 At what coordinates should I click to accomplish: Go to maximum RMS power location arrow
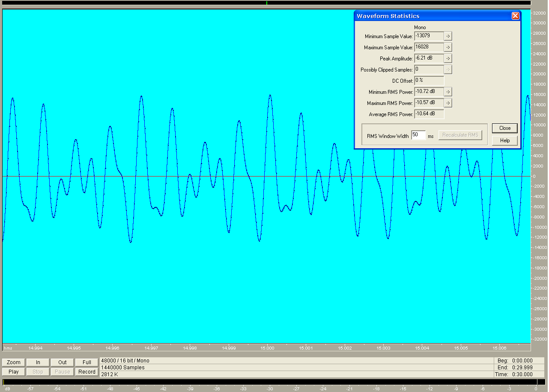(448, 103)
